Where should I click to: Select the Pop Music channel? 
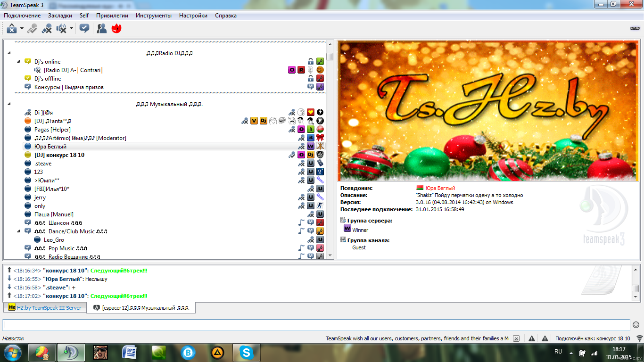(x=61, y=248)
